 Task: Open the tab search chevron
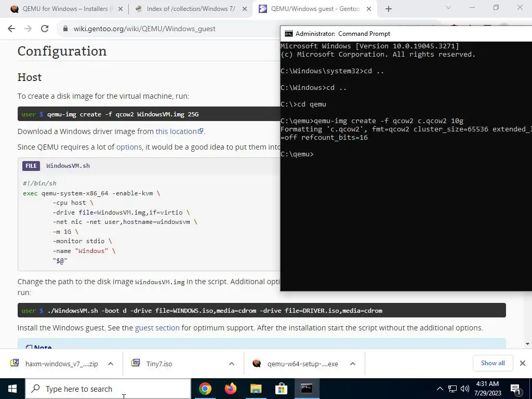(448, 7)
